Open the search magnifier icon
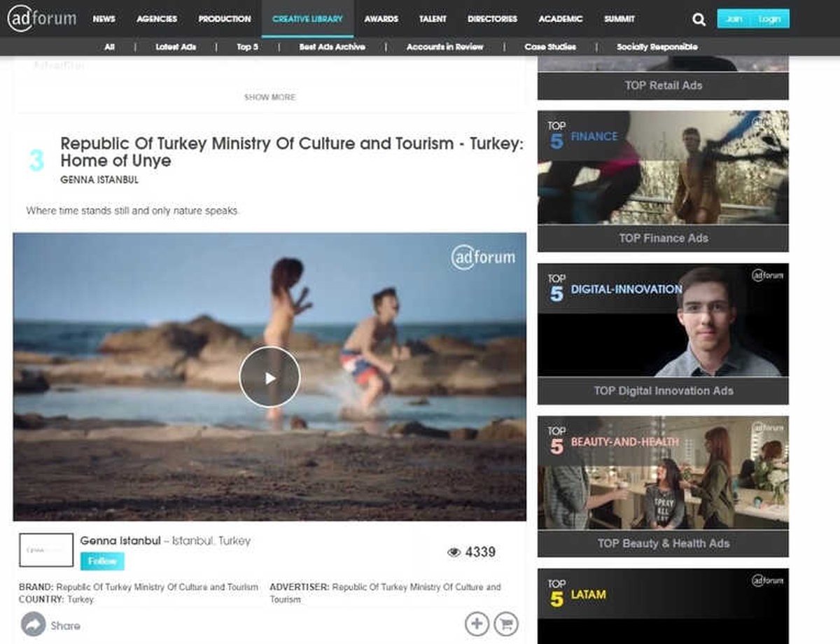840x644 pixels. point(699,20)
